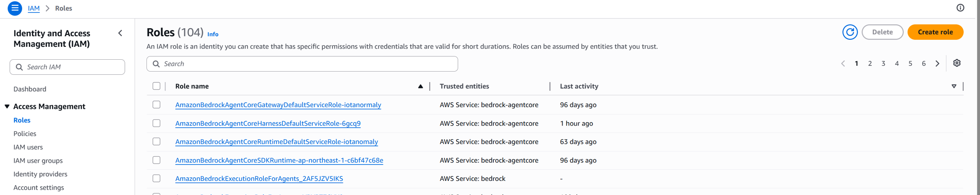This screenshot has width=980, height=195.
Task: Collapse the Access Management section
Action: 7,107
